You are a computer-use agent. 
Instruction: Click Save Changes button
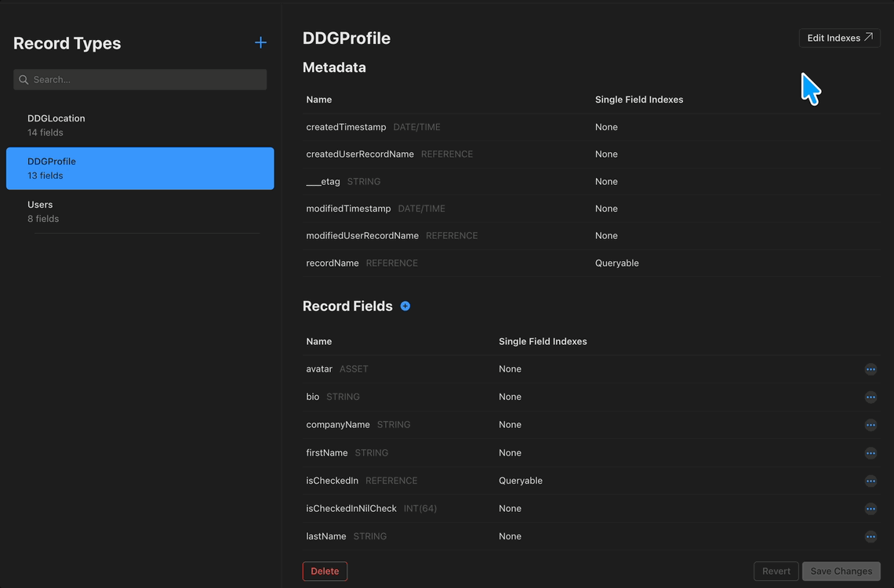[841, 571]
